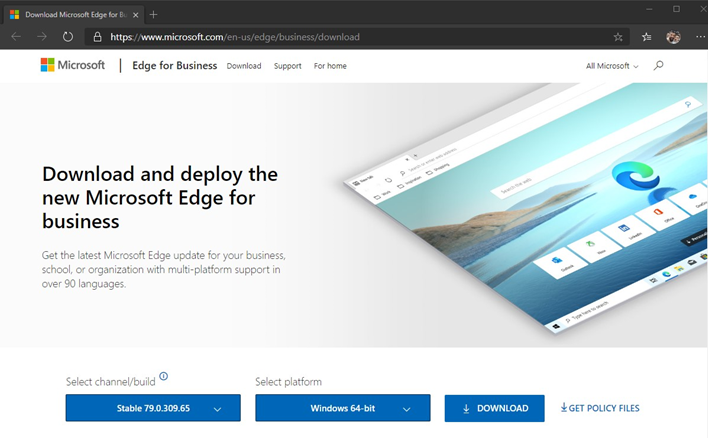Go back using the browser back arrow

pyautogui.click(x=16, y=37)
